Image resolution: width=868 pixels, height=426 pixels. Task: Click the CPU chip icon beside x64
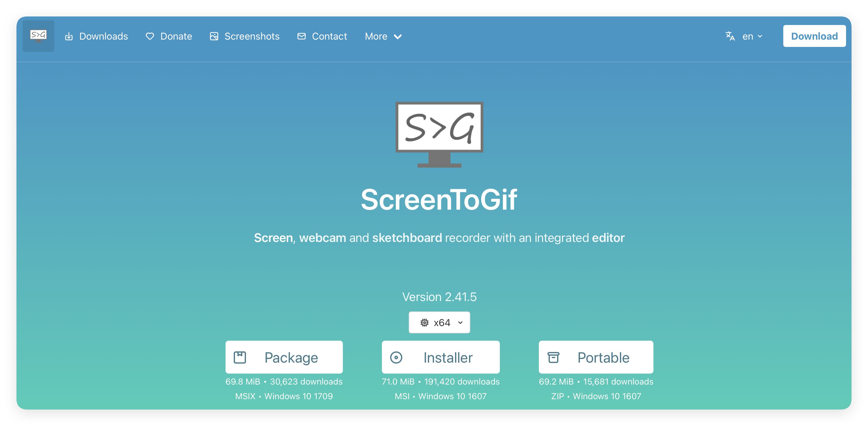click(424, 322)
